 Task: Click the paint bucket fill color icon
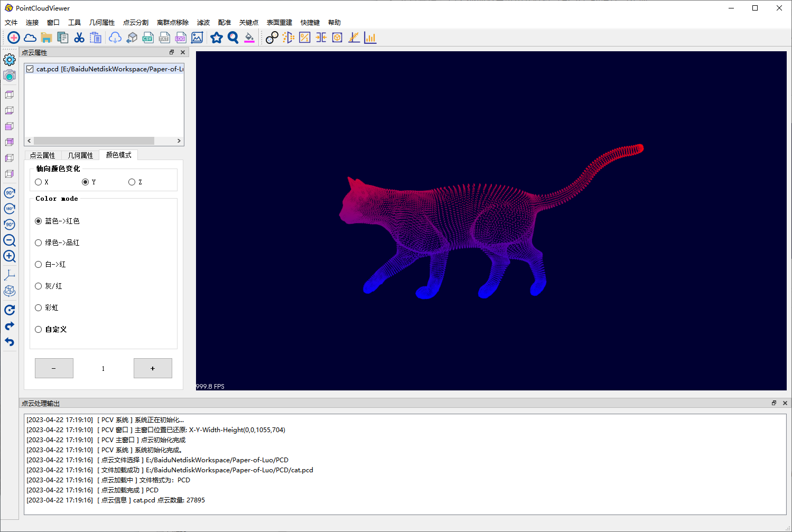click(x=249, y=38)
